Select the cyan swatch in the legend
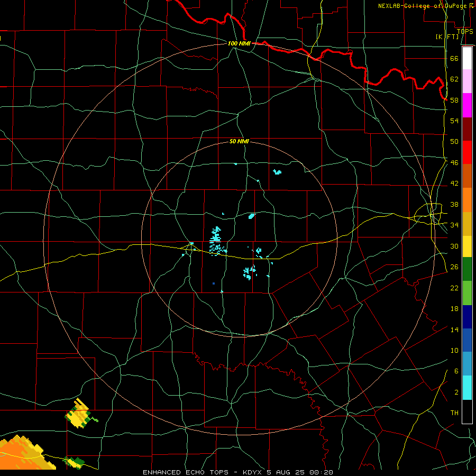Viewport: 476px width, 476px height. pos(467,388)
